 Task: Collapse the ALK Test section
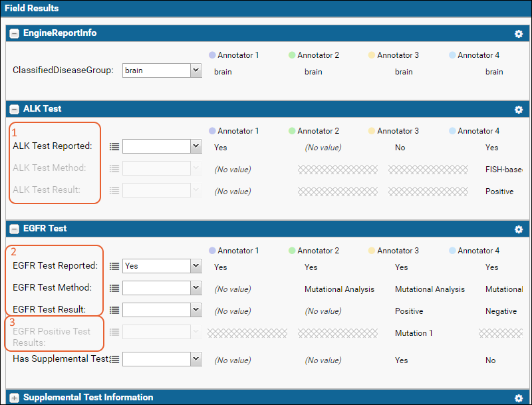point(14,109)
